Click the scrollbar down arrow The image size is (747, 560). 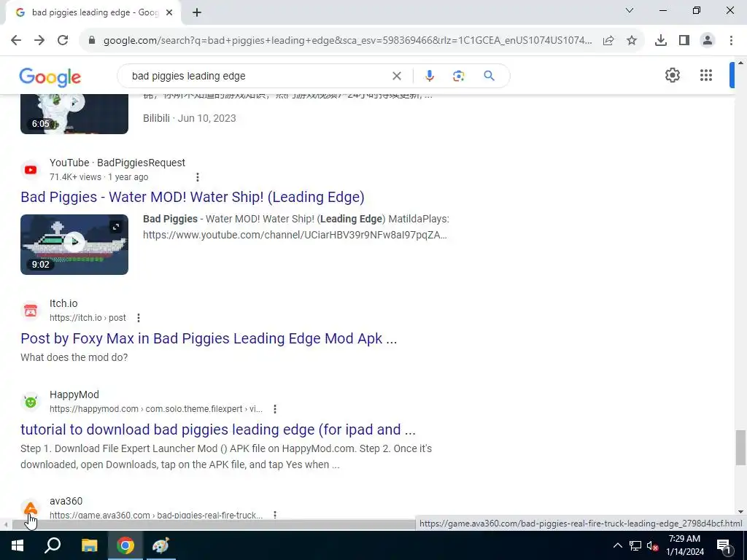[x=740, y=513]
